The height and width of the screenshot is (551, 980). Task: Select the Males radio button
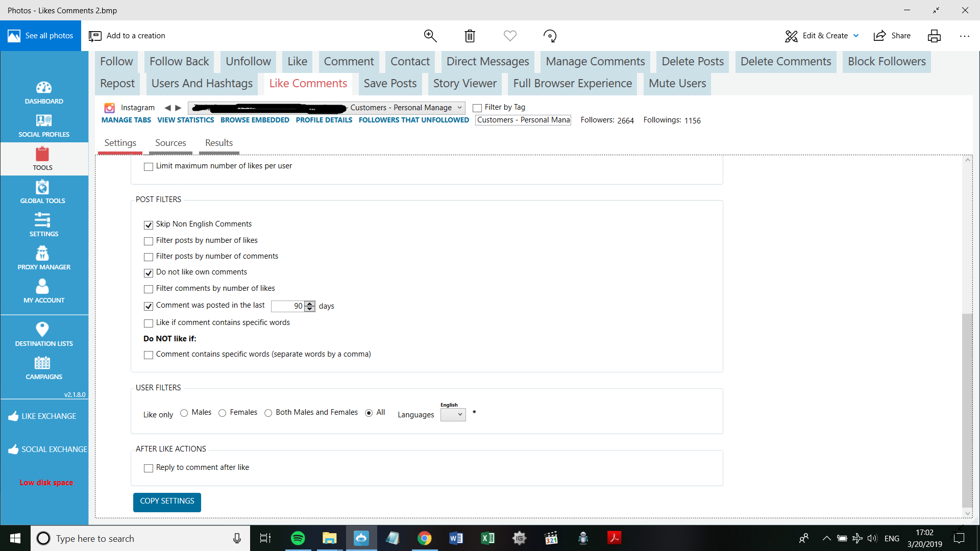click(184, 413)
